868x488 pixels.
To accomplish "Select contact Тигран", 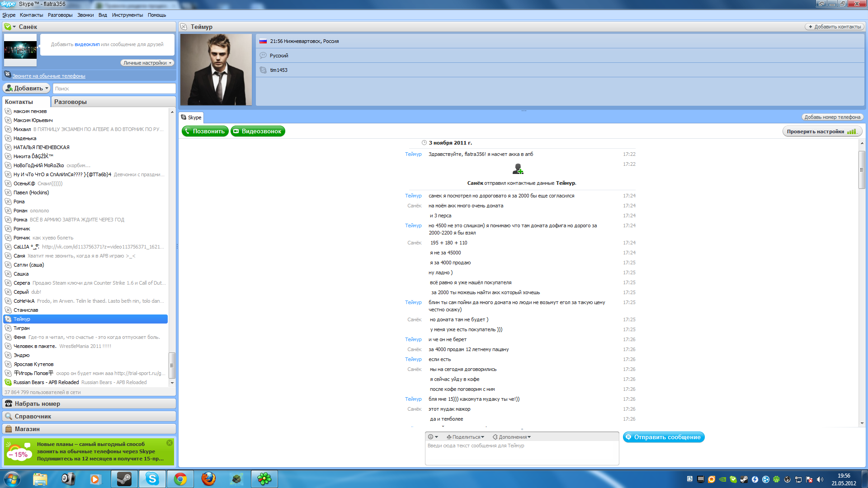I will tap(85, 328).
